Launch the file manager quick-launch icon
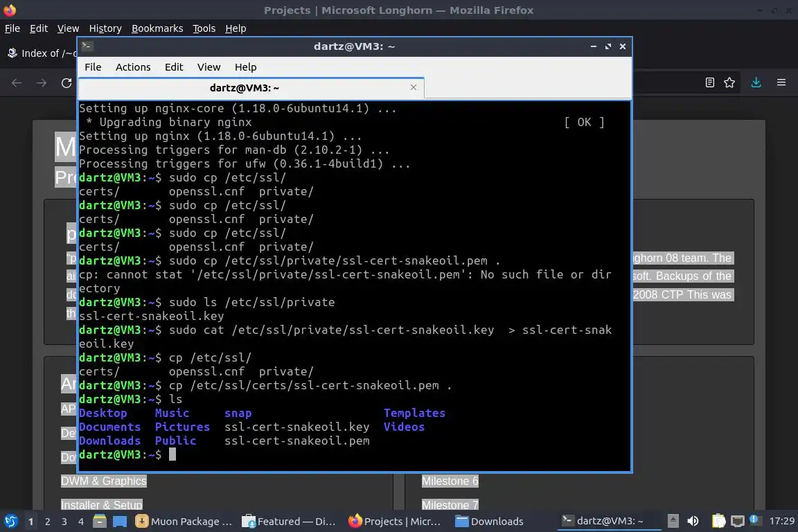The width and height of the screenshot is (798, 532). click(100, 521)
